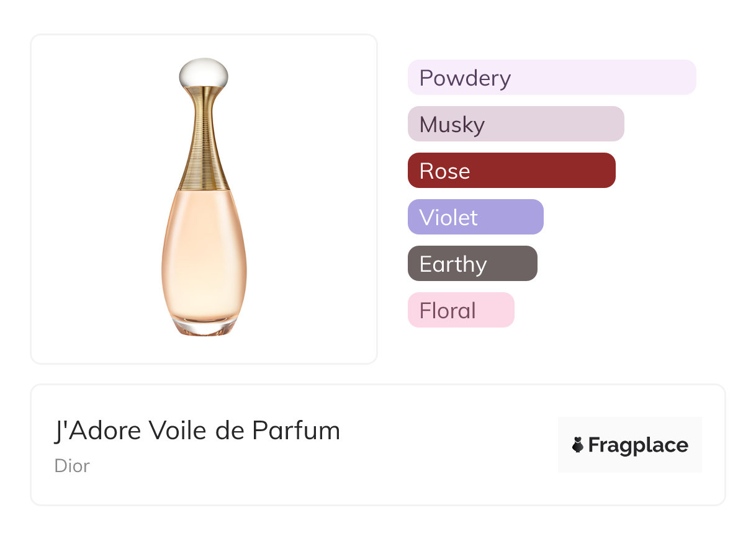Viewport: 756px width, 536px height.
Task: Click the round glass bottle cap
Action: coord(204,73)
